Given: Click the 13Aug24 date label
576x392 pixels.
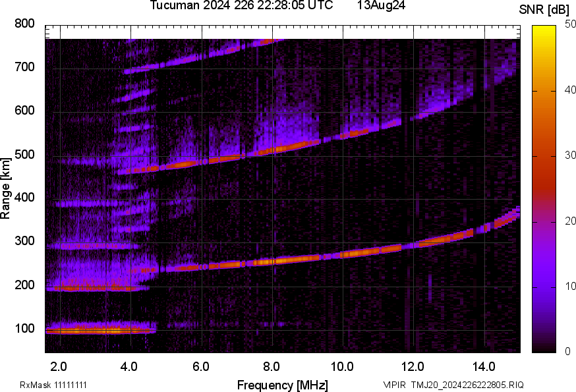Looking at the screenshot, I should coord(381,6).
